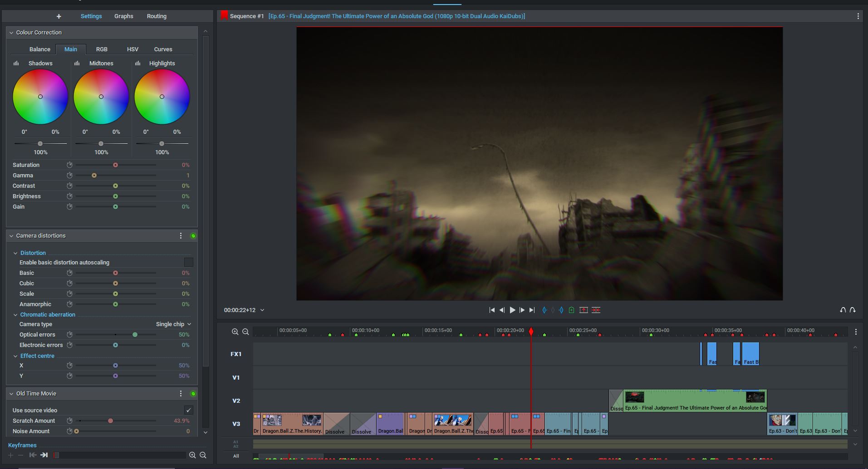Click the Keyframes label link
The width and height of the screenshot is (868, 469).
coord(22,445)
